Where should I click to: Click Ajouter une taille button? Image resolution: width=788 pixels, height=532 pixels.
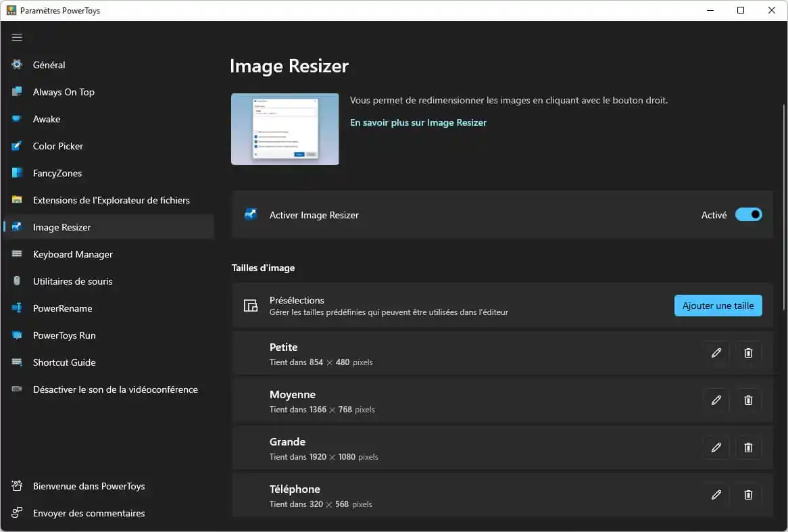point(718,306)
